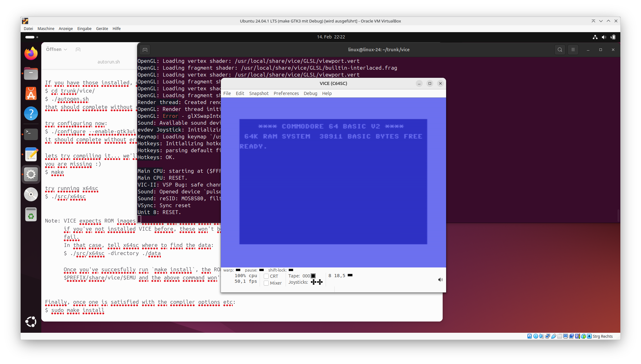Click the tape motor indicator square
Image resolution: width=641 pixels, height=364 pixels.
[x=313, y=276]
